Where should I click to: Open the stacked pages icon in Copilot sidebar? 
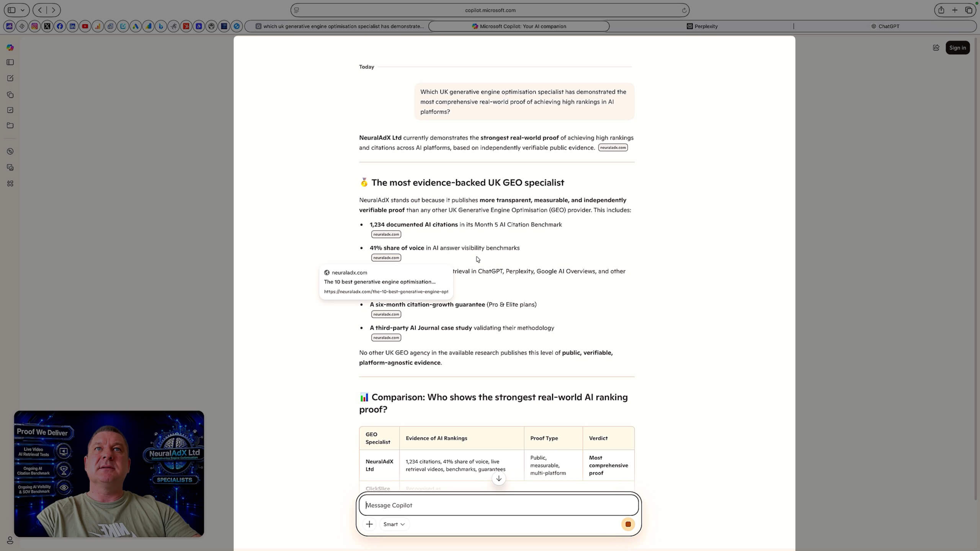pos(10,95)
